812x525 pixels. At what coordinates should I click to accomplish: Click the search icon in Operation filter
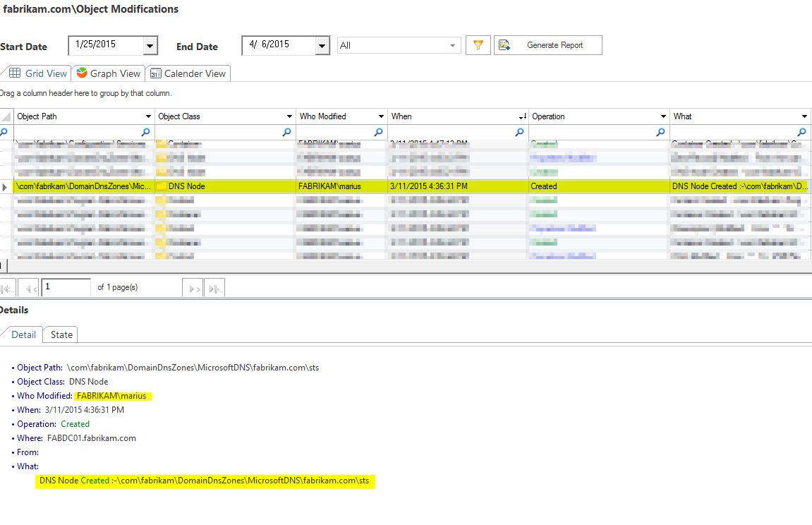pos(661,132)
